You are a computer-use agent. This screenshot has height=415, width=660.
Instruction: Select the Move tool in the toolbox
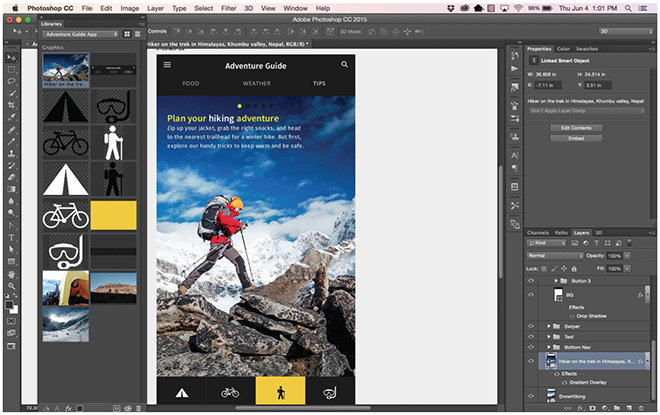pyautogui.click(x=11, y=58)
